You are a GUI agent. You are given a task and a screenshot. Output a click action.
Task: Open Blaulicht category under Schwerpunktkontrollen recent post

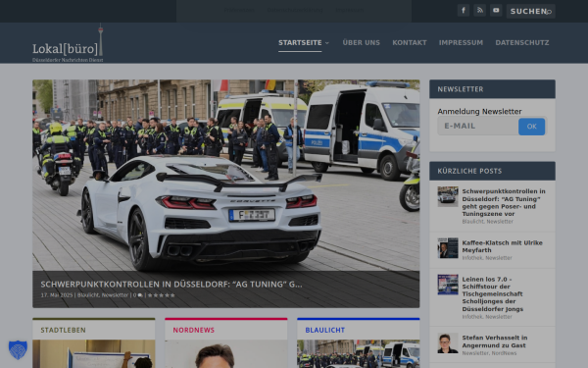pos(473,222)
